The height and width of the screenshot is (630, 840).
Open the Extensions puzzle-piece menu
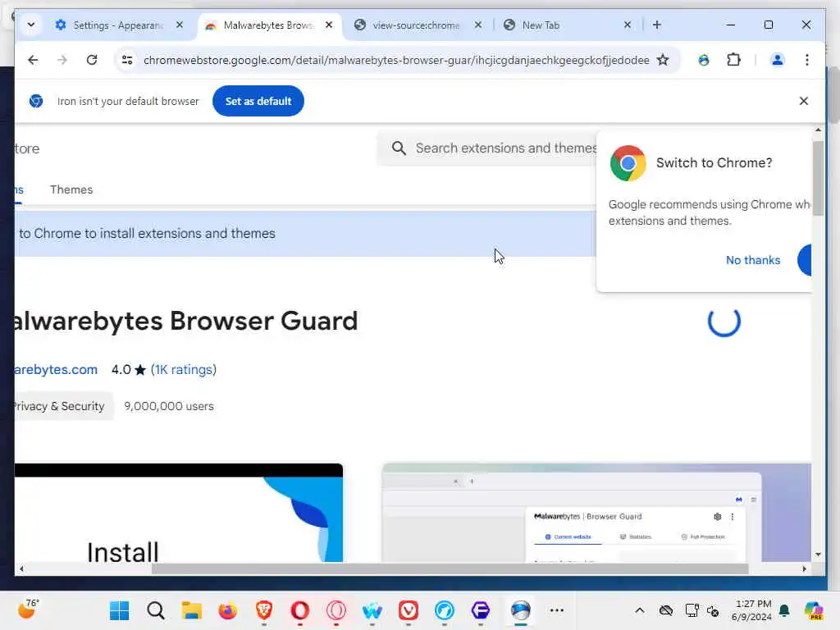tap(733, 60)
